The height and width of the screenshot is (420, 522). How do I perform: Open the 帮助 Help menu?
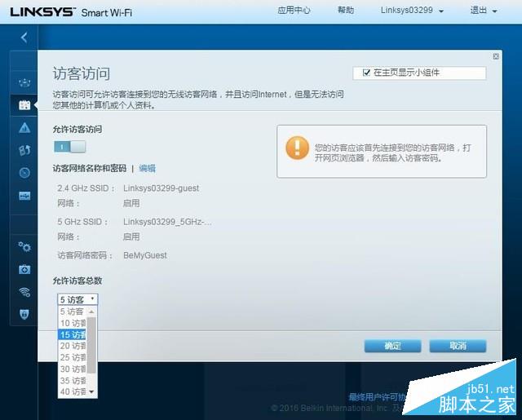(346, 11)
